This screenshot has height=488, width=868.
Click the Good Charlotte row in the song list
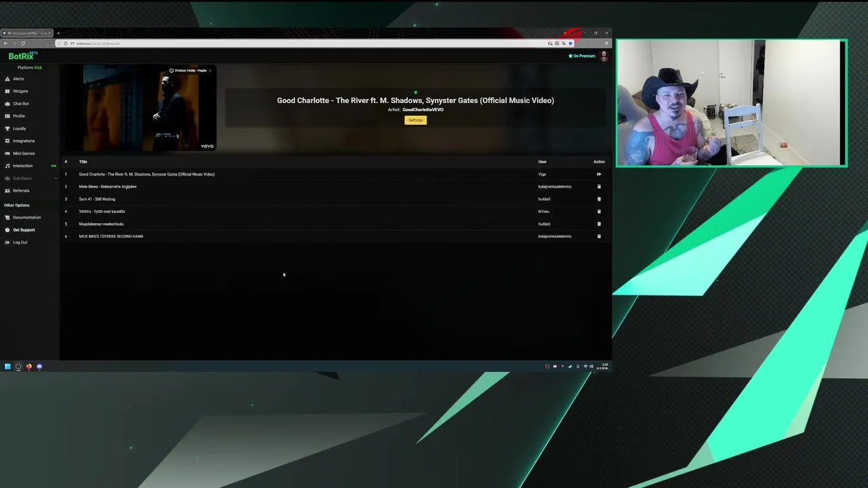tap(336, 174)
